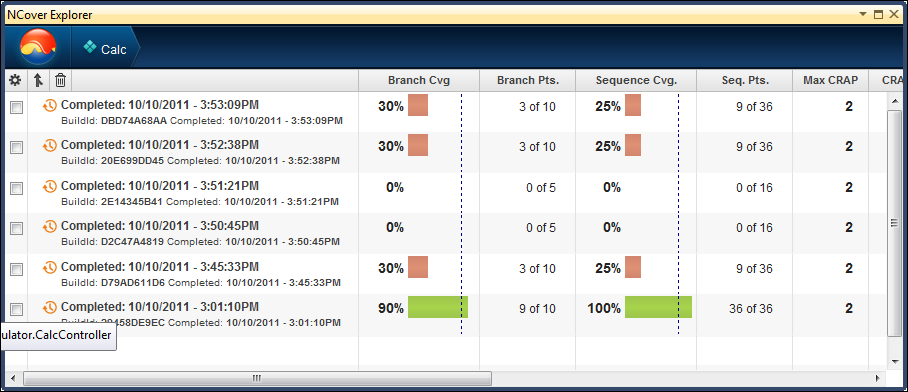Image resolution: width=908 pixels, height=392 pixels.
Task: Sort by the Max CRAP column header
Action: (x=830, y=80)
